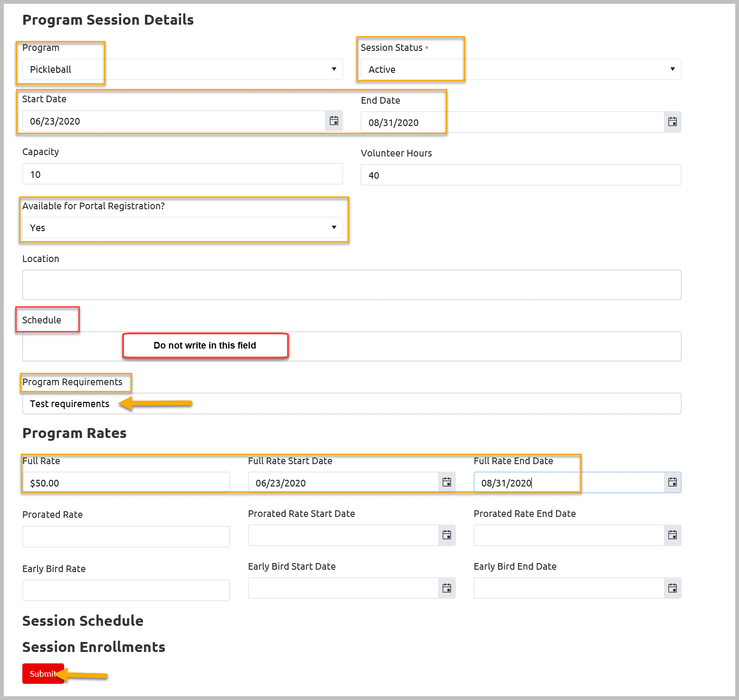This screenshot has width=739, height=700.
Task: Click the Prorated Rate input field
Action: pos(126,537)
